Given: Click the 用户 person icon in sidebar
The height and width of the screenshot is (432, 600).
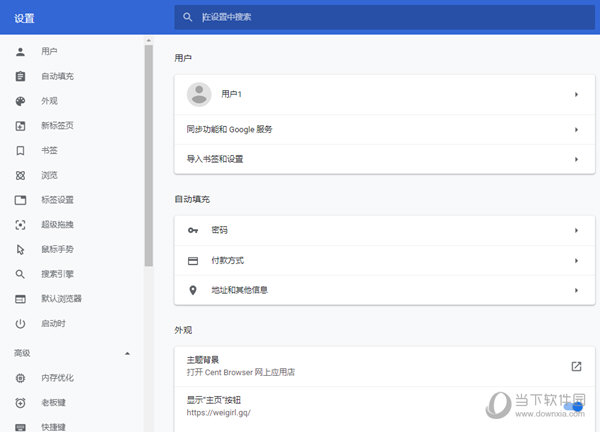Looking at the screenshot, I should click(x=20, y=51).
